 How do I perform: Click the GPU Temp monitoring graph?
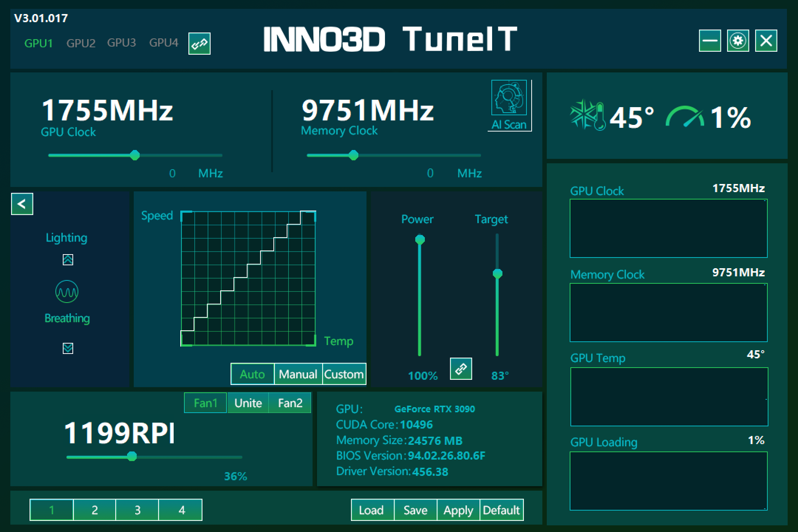[669, 397]
